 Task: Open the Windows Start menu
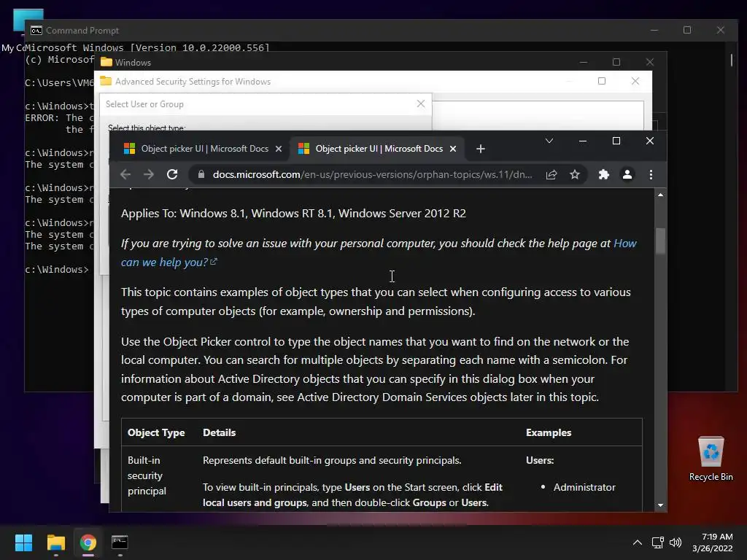point(23,542)
